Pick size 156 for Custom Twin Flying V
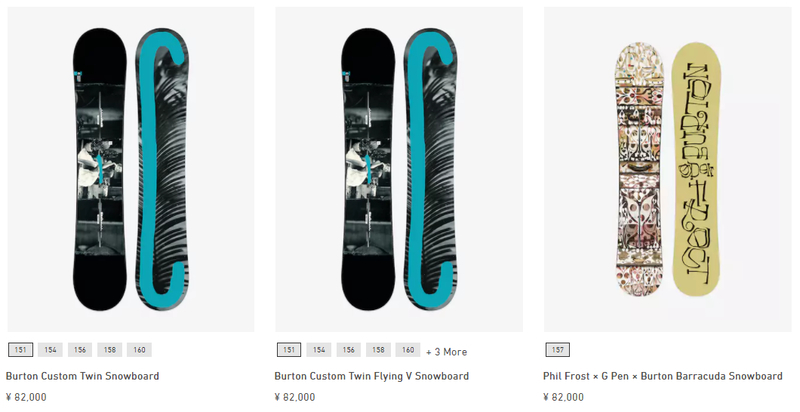 click(348, 350)
